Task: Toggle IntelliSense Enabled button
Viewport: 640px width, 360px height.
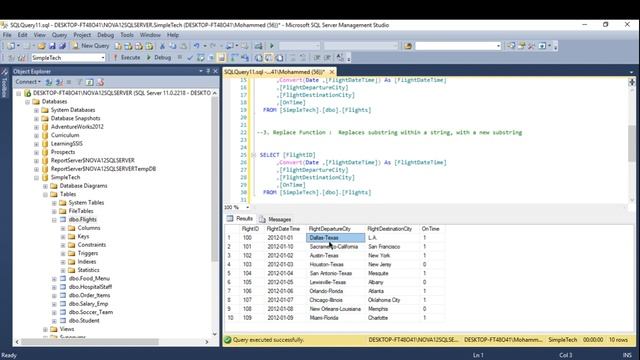Action: click(x=221, y=58)
